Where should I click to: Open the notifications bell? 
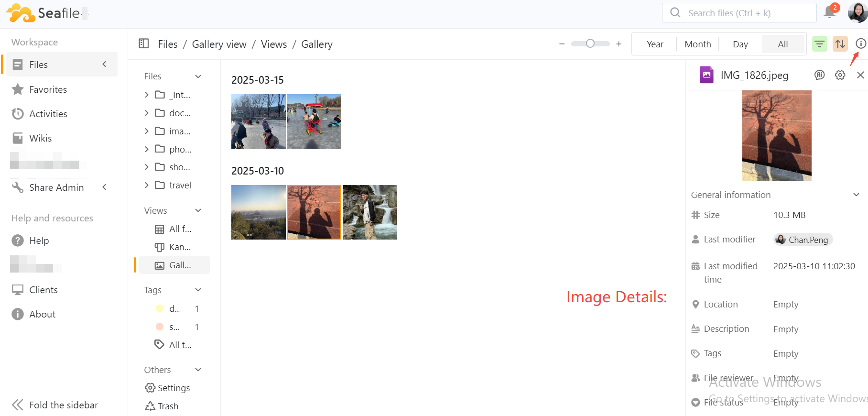[830, 13]
